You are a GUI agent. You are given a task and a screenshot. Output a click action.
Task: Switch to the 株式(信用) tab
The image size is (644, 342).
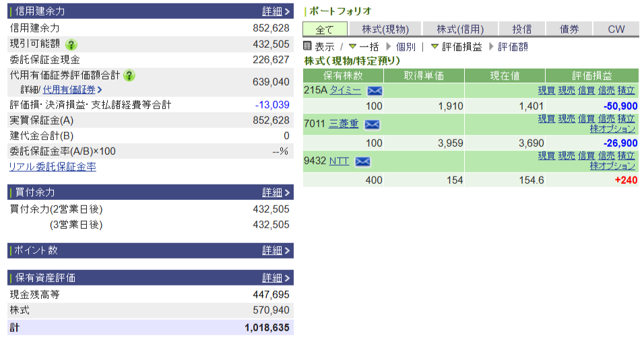tap(460, 29)
